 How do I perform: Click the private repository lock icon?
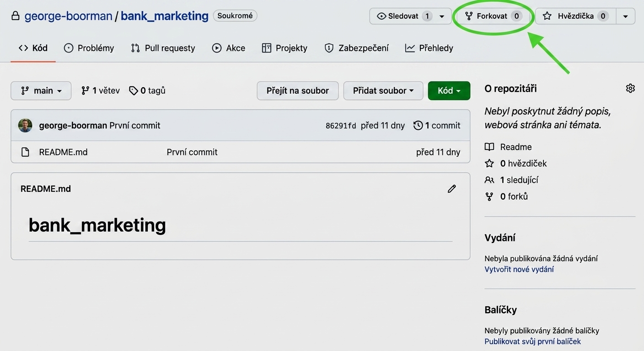16,16
